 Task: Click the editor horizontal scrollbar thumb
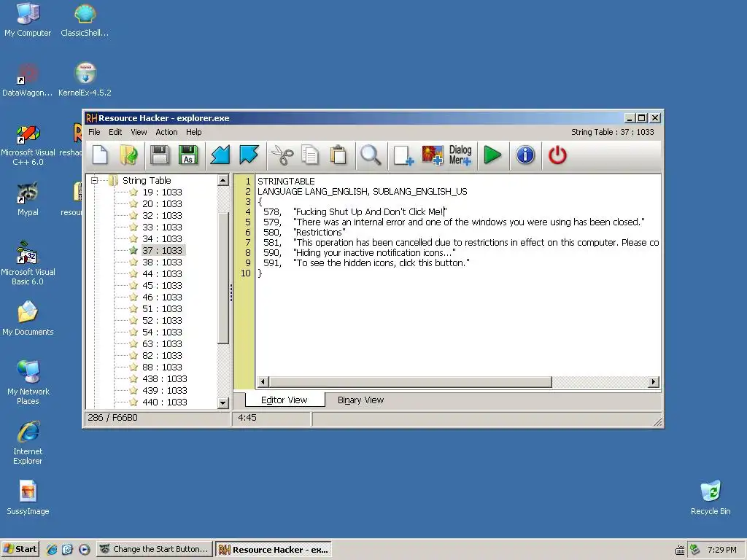pos(410,382)
